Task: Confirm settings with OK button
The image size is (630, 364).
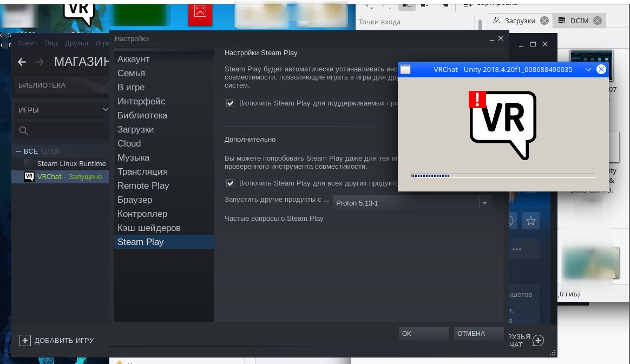Action: point(423,334)
